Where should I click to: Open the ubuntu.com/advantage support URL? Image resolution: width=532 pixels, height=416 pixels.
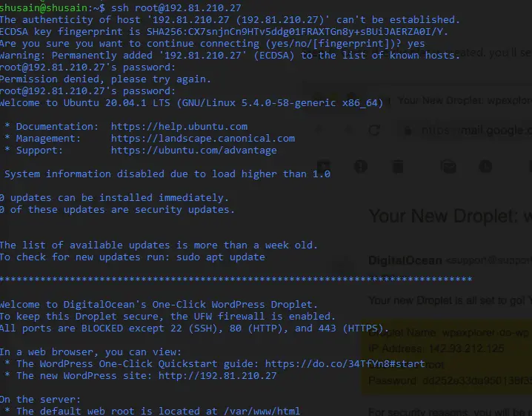point(193,151)
